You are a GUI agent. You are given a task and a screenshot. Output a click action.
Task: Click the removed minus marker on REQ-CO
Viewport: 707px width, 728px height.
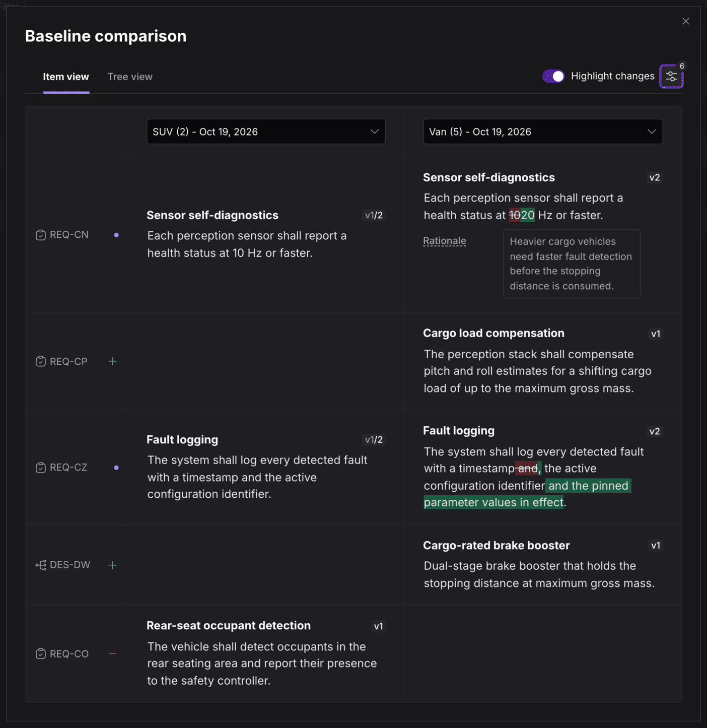tap(112, 653)
